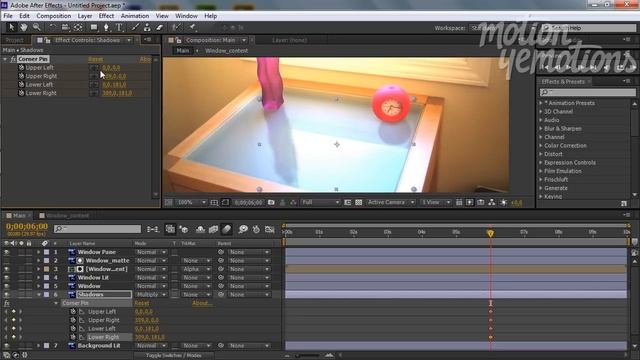Select the Puppet Pin tool
The width and height of the screenshot is (640, 360).
click(x=192, y=27)
